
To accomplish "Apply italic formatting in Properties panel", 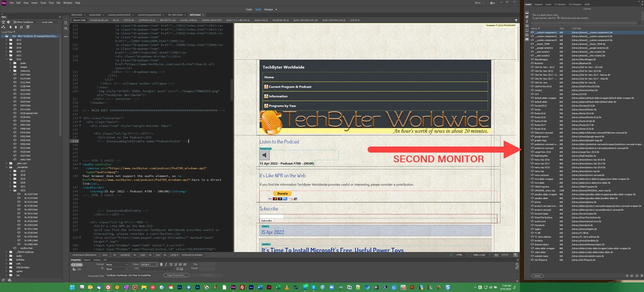I will [x=166, y=265].
